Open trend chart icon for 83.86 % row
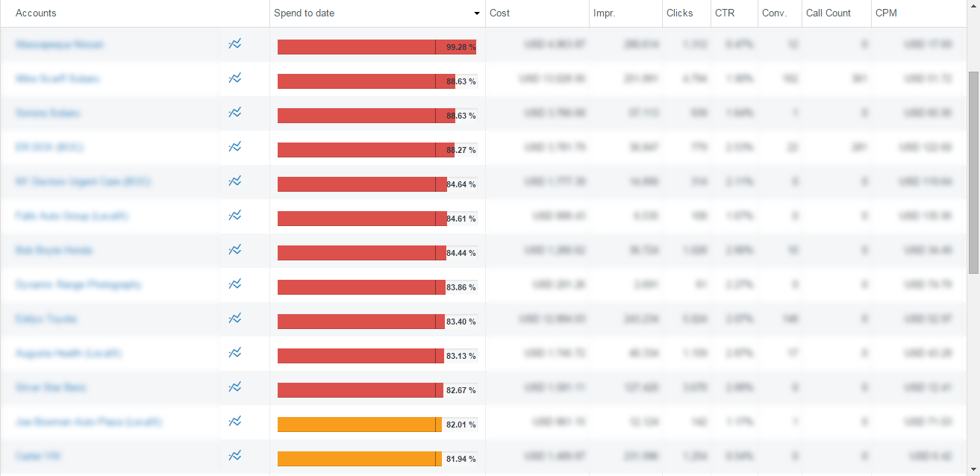The width and height of the screenshot is (980, 476). pos(235,284)
